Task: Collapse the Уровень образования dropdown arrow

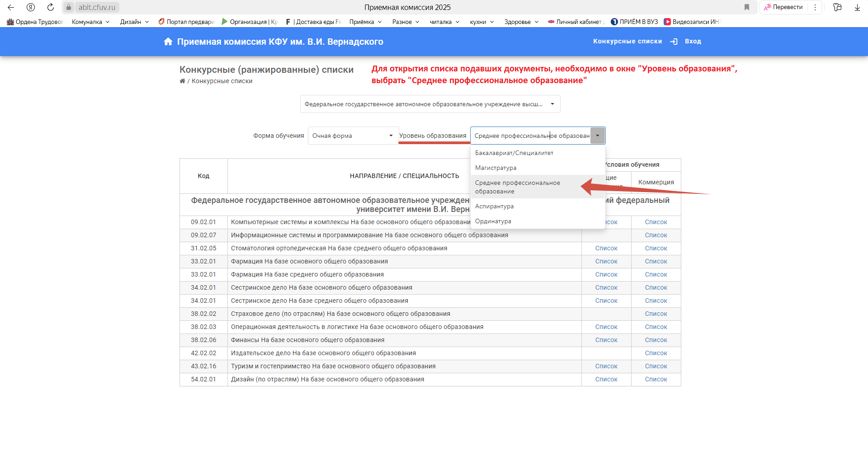Action: click(x=598, y=136)
